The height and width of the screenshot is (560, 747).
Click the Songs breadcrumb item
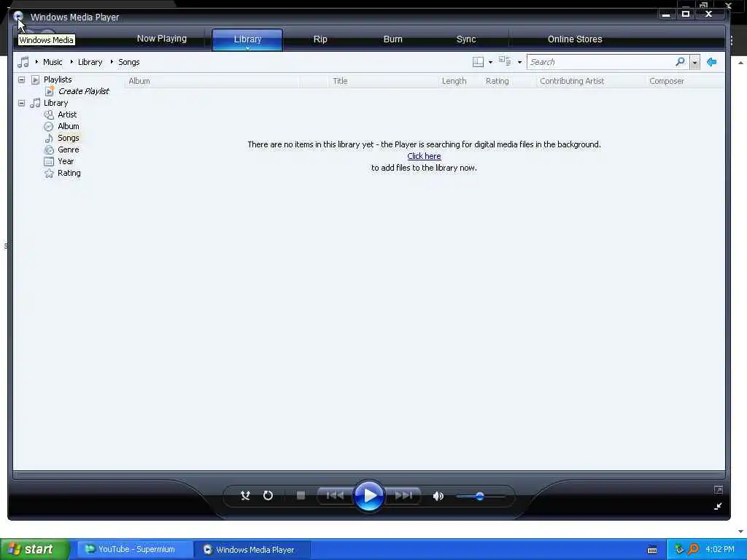(128, 62)
